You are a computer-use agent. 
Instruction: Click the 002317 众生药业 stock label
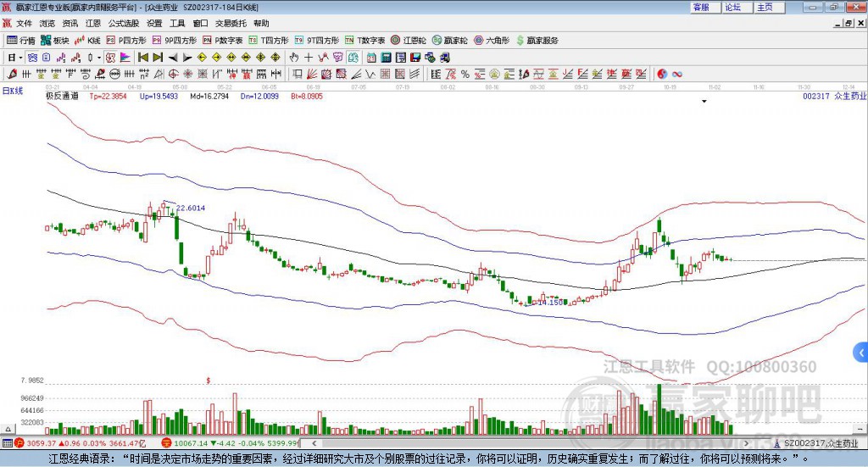[834, 96]
